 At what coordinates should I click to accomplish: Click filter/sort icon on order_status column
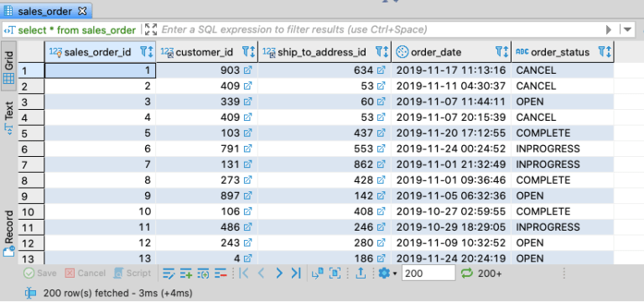click(x=605, y=52)
